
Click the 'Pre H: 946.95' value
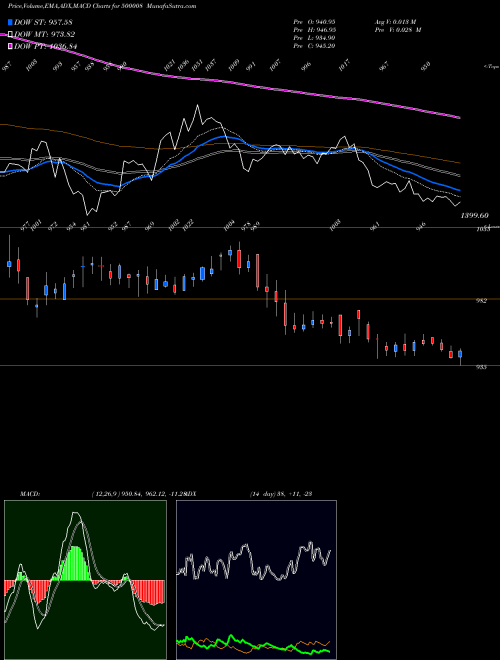(314, 30)
